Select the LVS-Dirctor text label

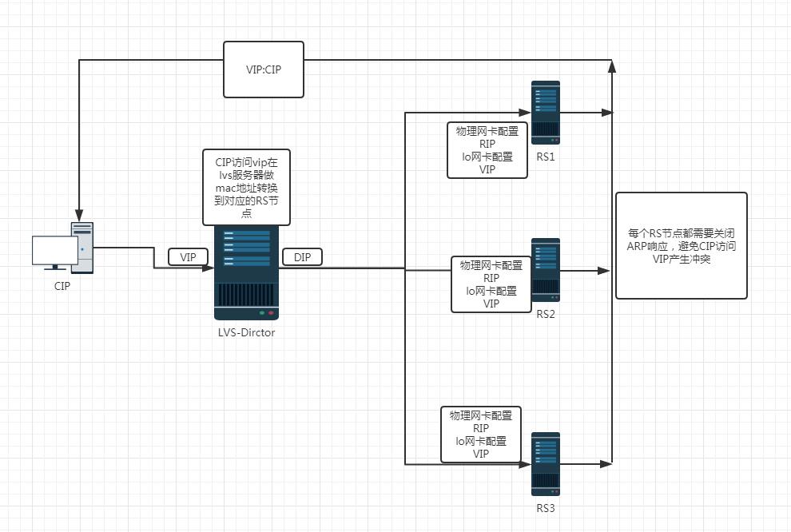coord(246,332)
